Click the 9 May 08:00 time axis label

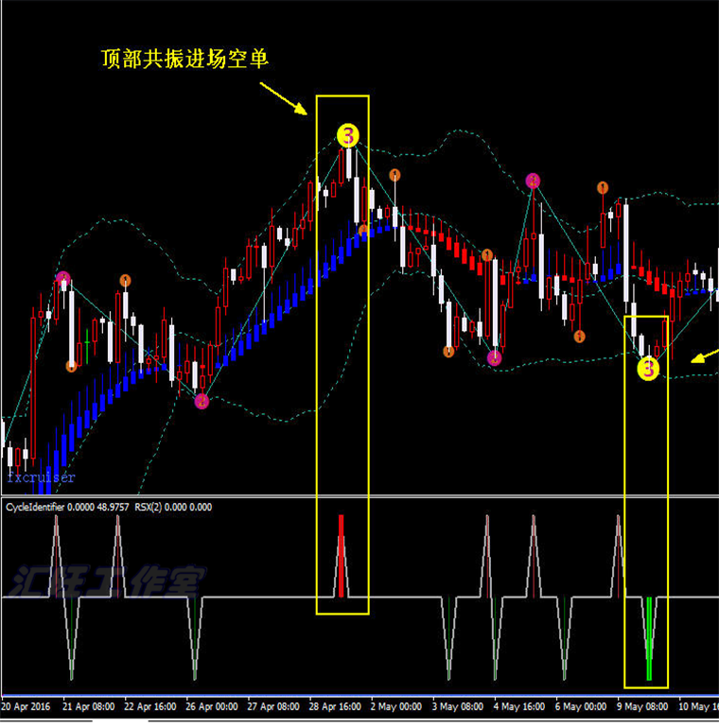pos(642,706)
